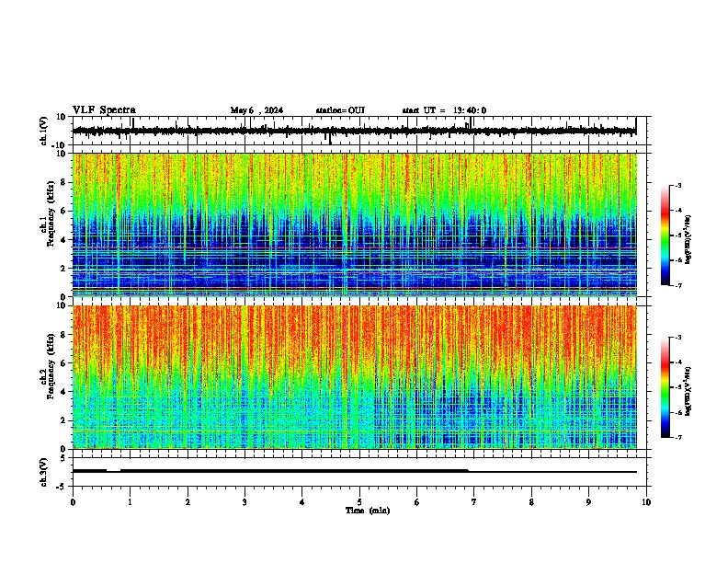Click the ch.1 color bar unit label
The height and width of the screenshot is (563, 728).
pos(688,240)
